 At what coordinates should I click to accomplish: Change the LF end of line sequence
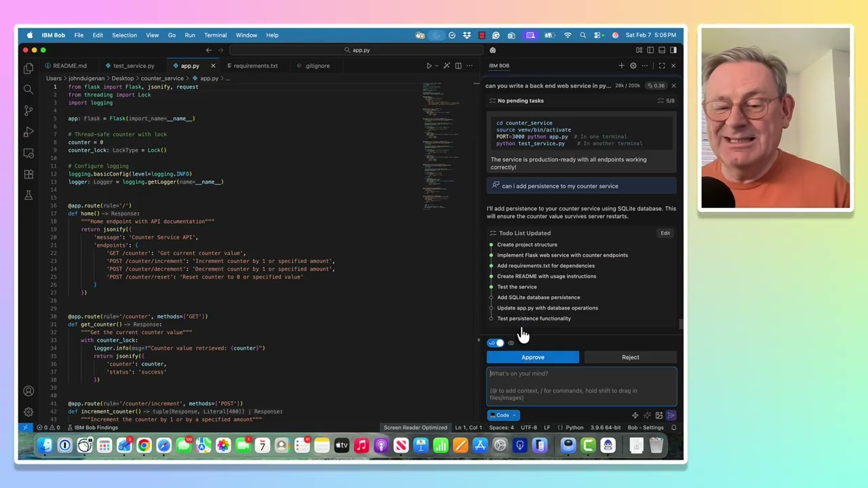click(547, 428)
